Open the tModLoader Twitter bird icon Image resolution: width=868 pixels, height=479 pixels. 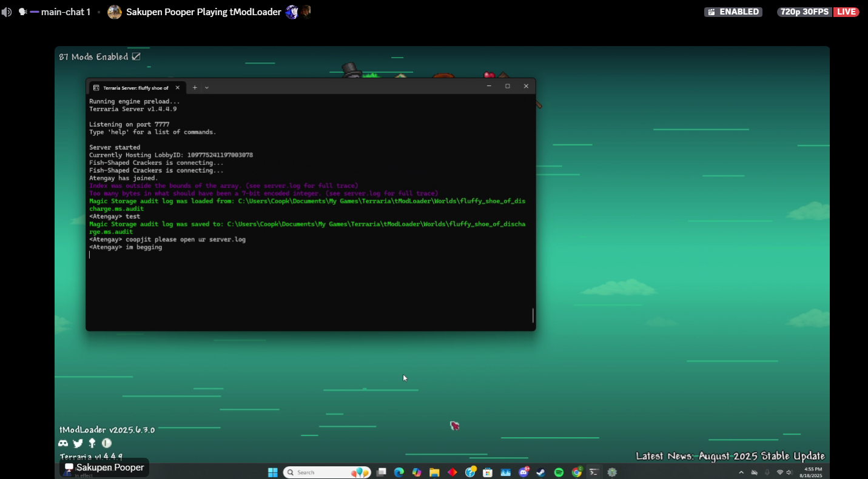tap(78, 443)
